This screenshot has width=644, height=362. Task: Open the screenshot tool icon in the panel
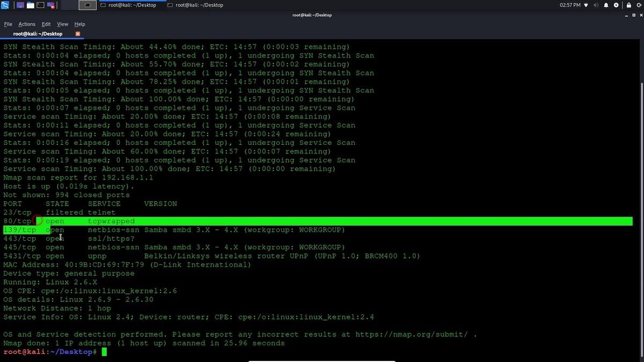pos(50,5)
